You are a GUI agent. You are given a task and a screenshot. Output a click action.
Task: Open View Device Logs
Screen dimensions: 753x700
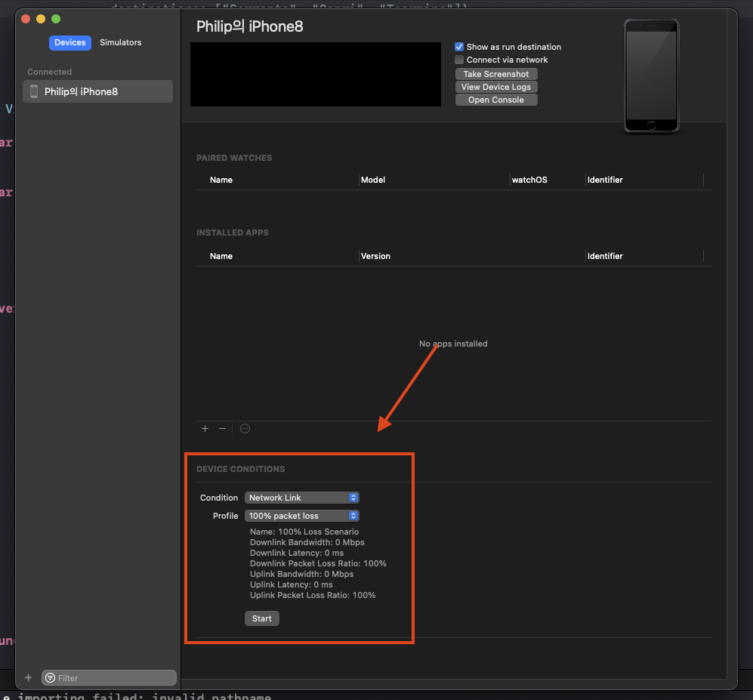[x=496, y=87]
